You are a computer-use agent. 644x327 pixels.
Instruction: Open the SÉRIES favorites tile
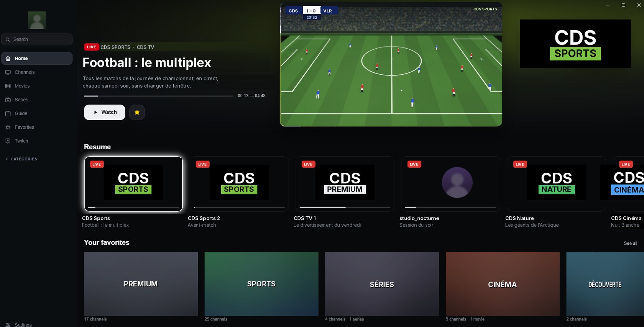tap(382, 284)
